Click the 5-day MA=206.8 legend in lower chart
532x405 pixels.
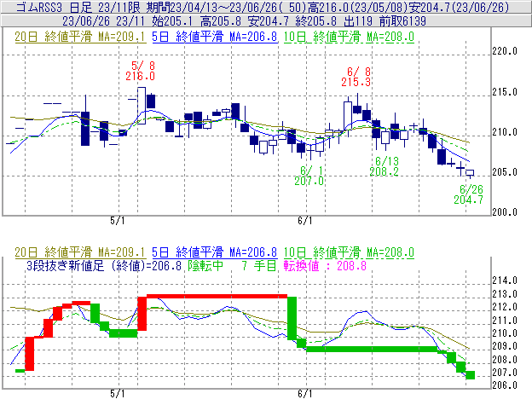pyautogui.click(x=215, y=252)
